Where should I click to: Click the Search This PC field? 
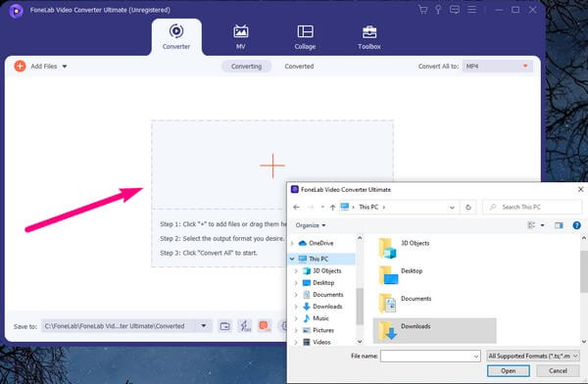[x=532, y=207]
